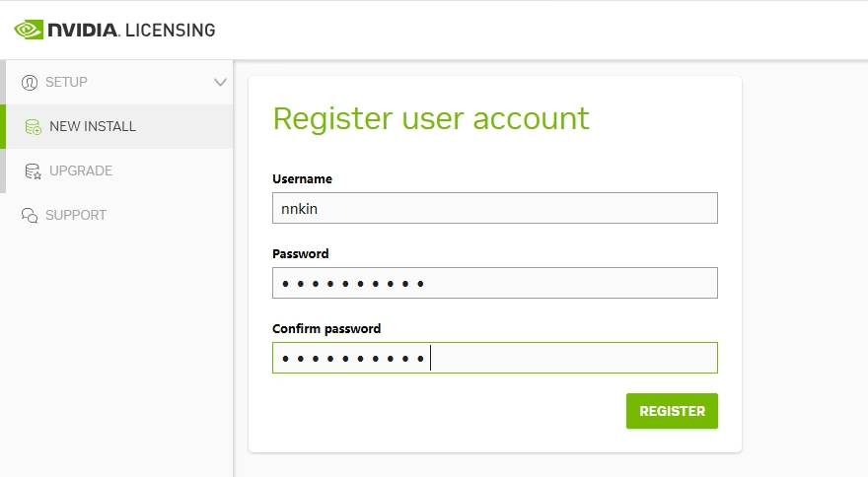This screenshot has height=477, width=868.
Task: Click the UPGRADE database star icon
Action: [x=33, y=170]
